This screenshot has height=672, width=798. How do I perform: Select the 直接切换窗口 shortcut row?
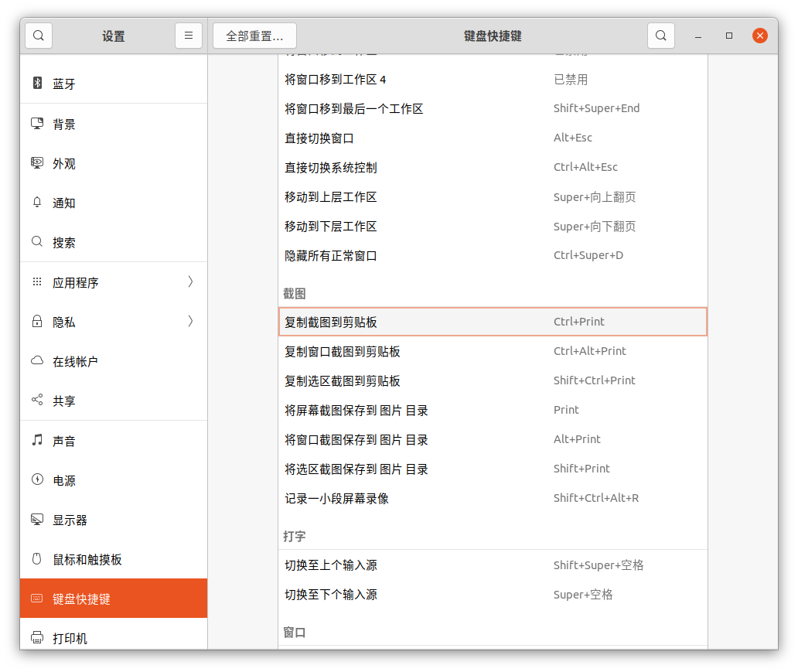pos(493,138)
